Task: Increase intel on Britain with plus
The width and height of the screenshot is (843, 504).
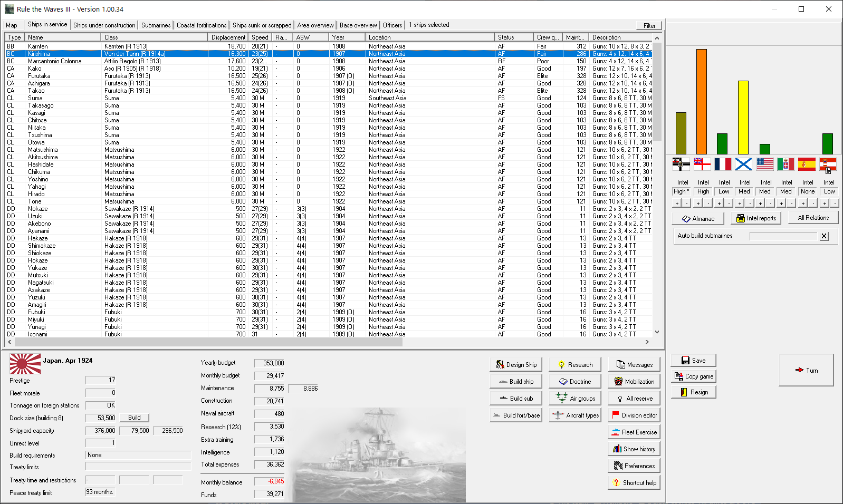Action: click(x=698, y=203)
